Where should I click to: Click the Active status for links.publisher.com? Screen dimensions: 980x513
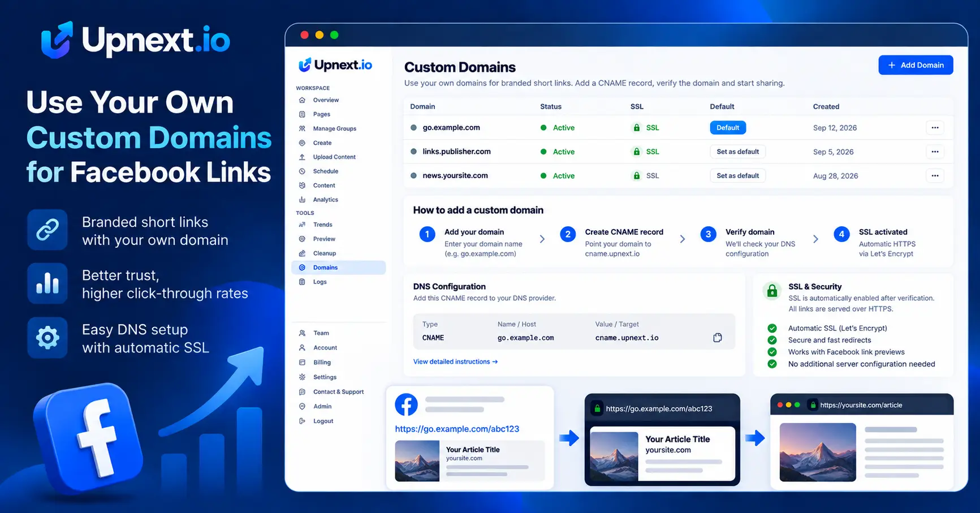(x=558, y=152)
